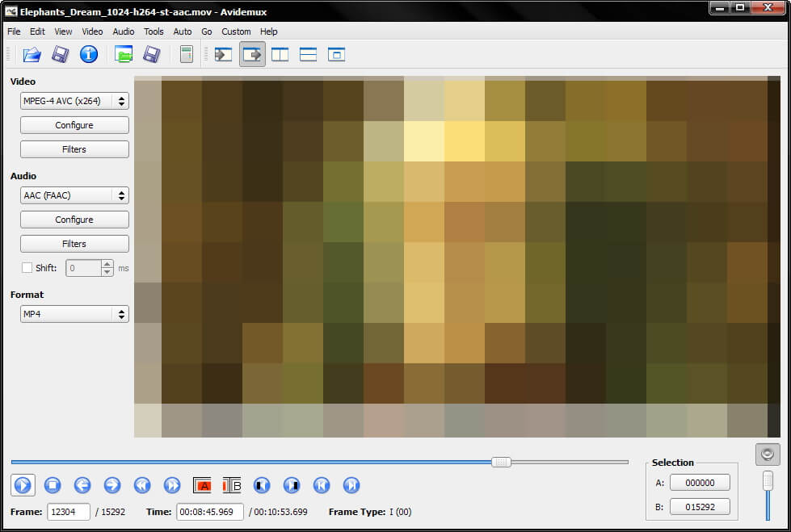The width and height of the screenshot is (791, 532).
Task: Open the MP4 format dropdown
Action: [74, 314]
